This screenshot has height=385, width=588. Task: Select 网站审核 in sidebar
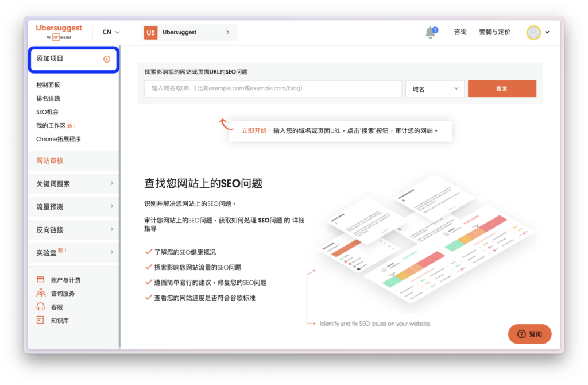pyautogui.click(x=73, y=160)
